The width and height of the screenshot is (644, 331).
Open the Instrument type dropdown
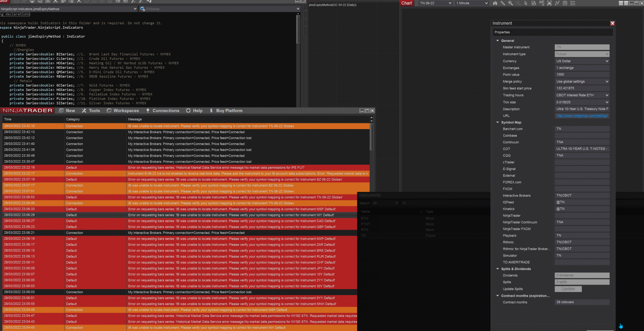(582, 54)
